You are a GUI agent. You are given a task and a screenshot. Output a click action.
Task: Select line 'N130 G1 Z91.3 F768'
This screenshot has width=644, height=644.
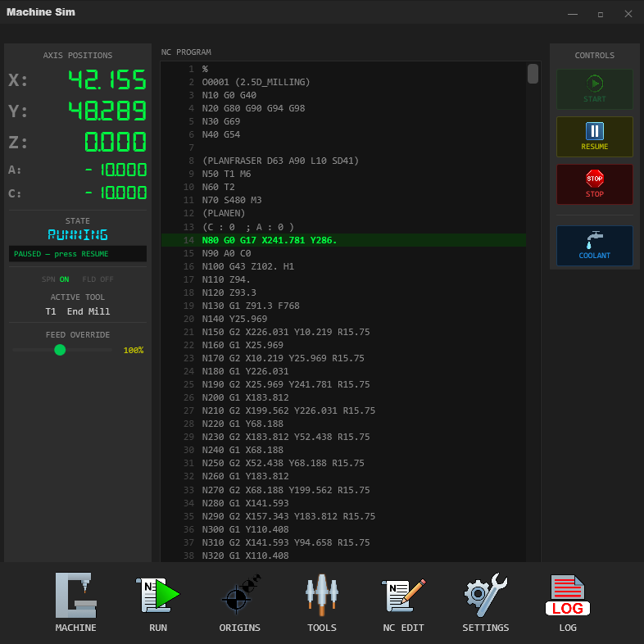pyautogui.click(x=343, y=306)
